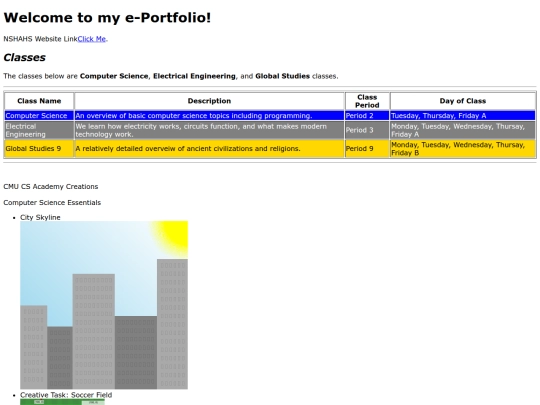
Task: Click the 'City Skyline' list item label
Action: tap(40, 217)
